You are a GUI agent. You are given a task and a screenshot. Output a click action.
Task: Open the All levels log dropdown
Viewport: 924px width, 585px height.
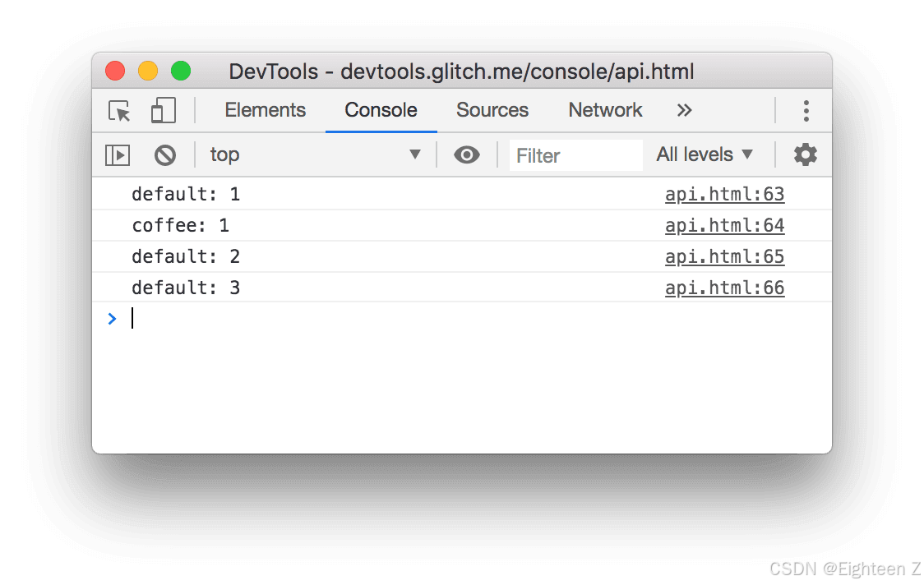[x=705, y=155]
